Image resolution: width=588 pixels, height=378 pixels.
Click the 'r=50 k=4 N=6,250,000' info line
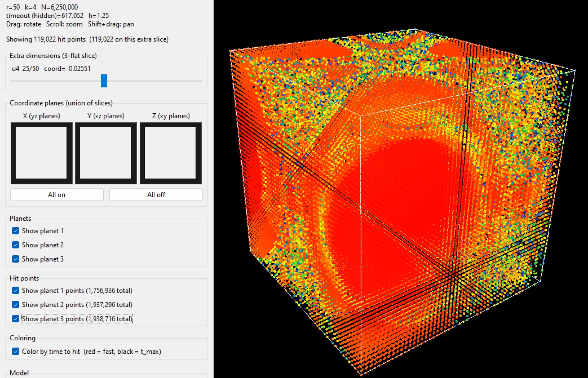pyautogui.click(x=42, y=7)
